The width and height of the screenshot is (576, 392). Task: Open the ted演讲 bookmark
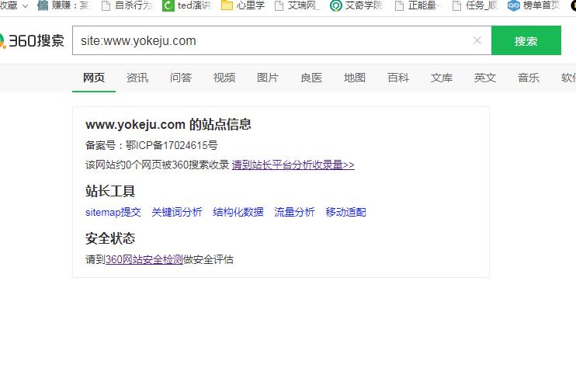(x=186, y=6)
